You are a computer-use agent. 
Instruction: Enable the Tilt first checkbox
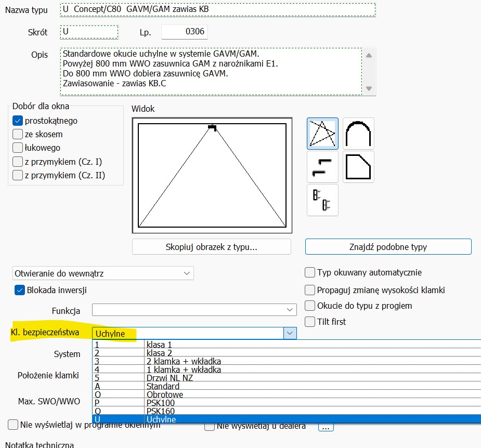[x=310, y=322]
